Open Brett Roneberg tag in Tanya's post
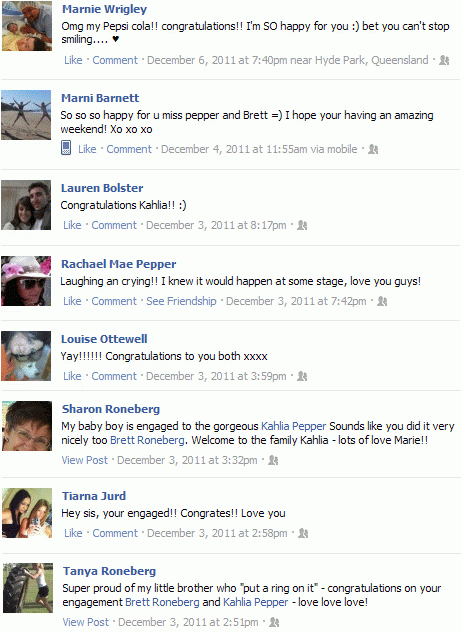The height and width of the screenshot is (632, 461). [x=162, y=602]
